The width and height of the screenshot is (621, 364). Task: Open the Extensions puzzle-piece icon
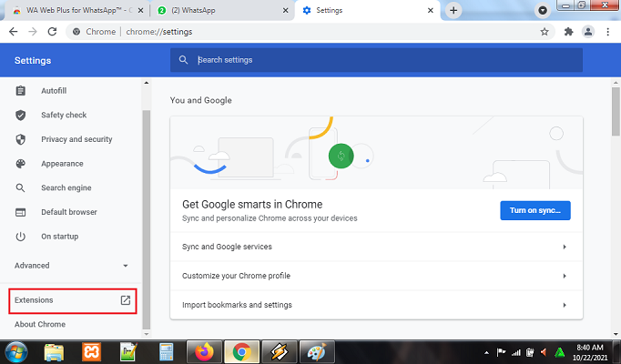point(569,32)
